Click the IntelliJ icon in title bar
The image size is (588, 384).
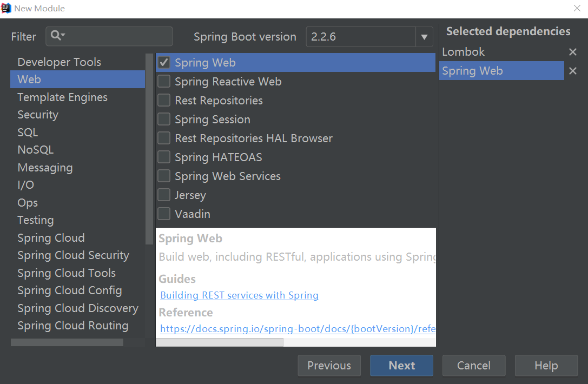coord(6,8)
